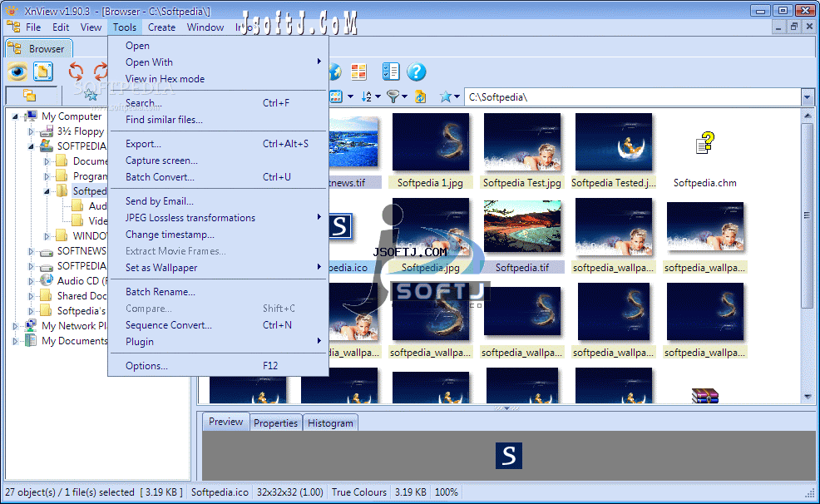Open the File menu
Image resolution: width=820 pixels, height=504 pixels.
[33, 27]
